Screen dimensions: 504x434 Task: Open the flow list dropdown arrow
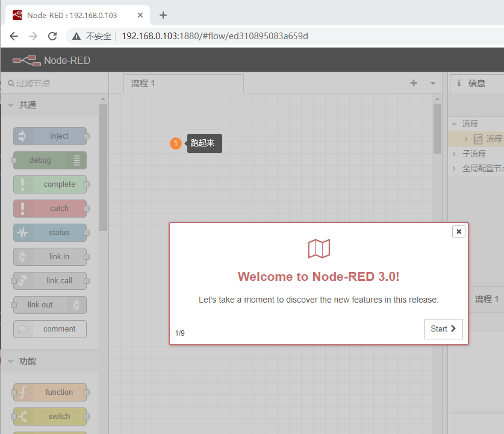coord(433,83)
